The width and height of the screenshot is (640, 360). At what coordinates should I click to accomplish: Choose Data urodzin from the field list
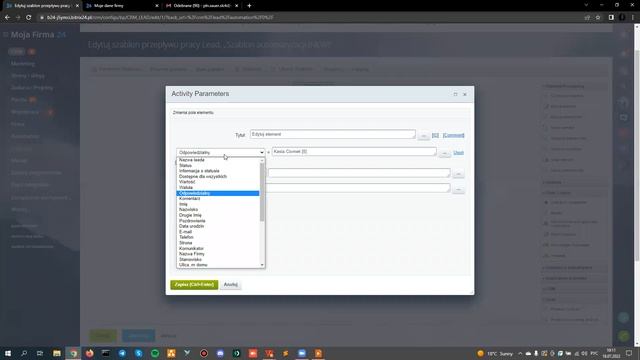click(x=218, y=226)
